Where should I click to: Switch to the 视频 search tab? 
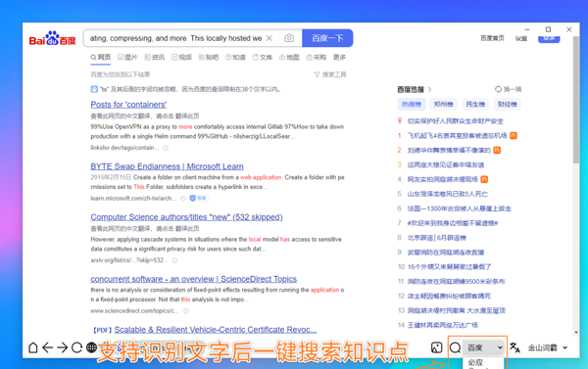coord(182,58)
